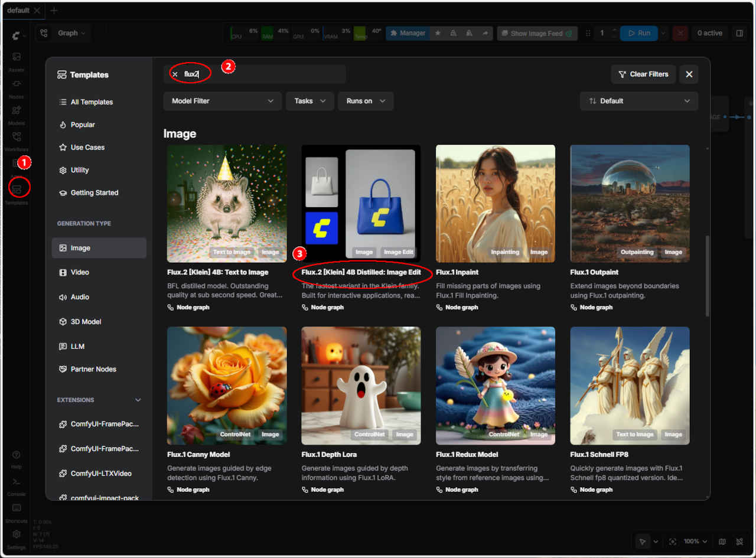Select the Video generation type
The height and width of the screenshot is (558, 756).
[x=80, y=272]
